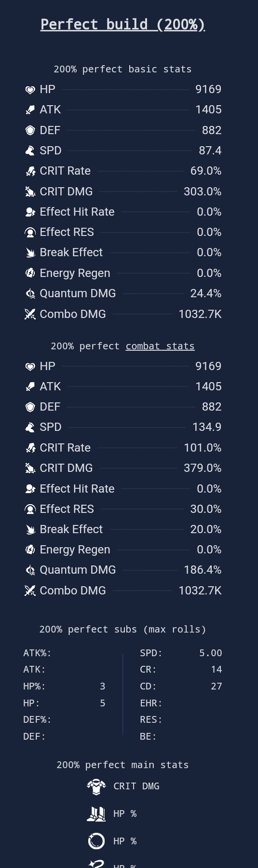Click the CRIT DMG icon in combat stats
This screenshot has height=868, width=258.
30,468
